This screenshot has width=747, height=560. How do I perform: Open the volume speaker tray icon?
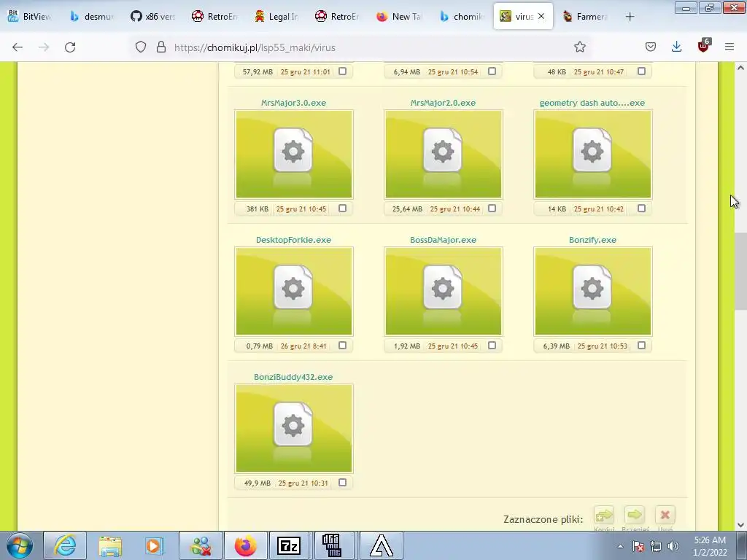tap(673, 546)
